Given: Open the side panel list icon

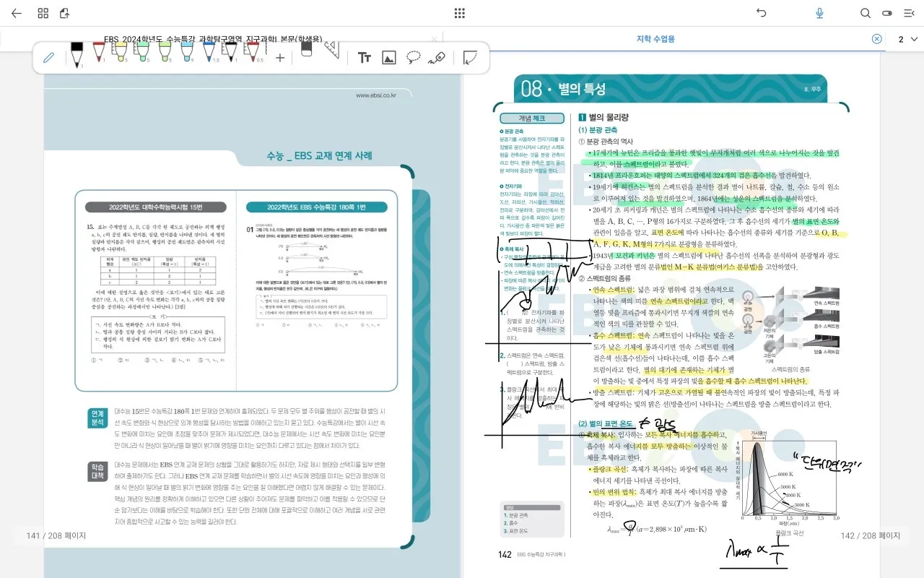Looking at the screenshot, I should (x=909, y=13).
